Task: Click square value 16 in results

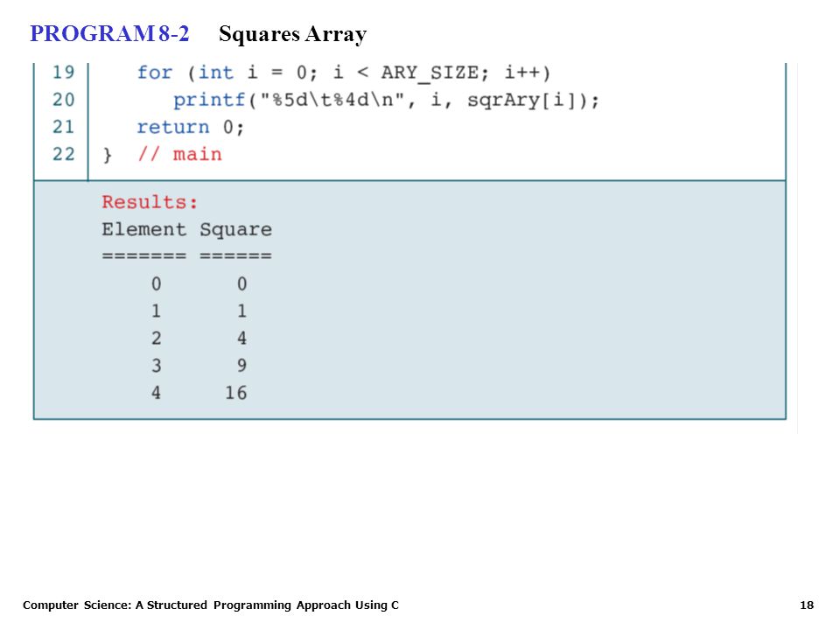Action: (x=235, y=393)
